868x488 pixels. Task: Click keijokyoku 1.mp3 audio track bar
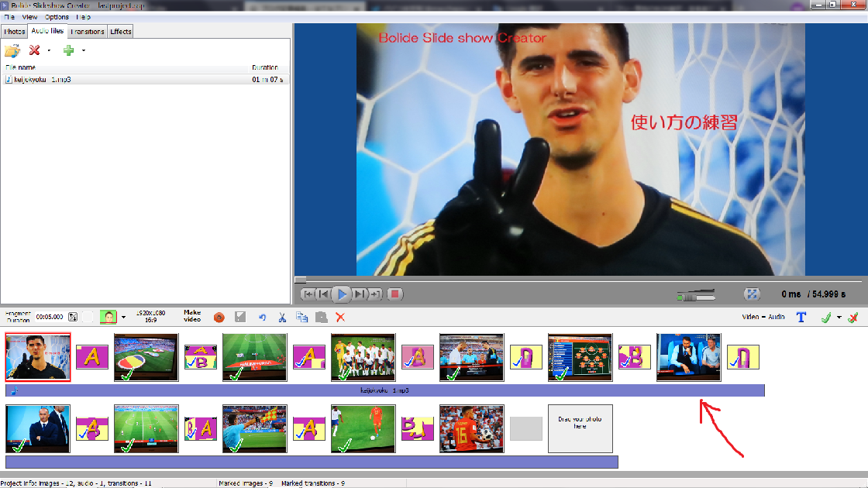click(x=385, y=390)
